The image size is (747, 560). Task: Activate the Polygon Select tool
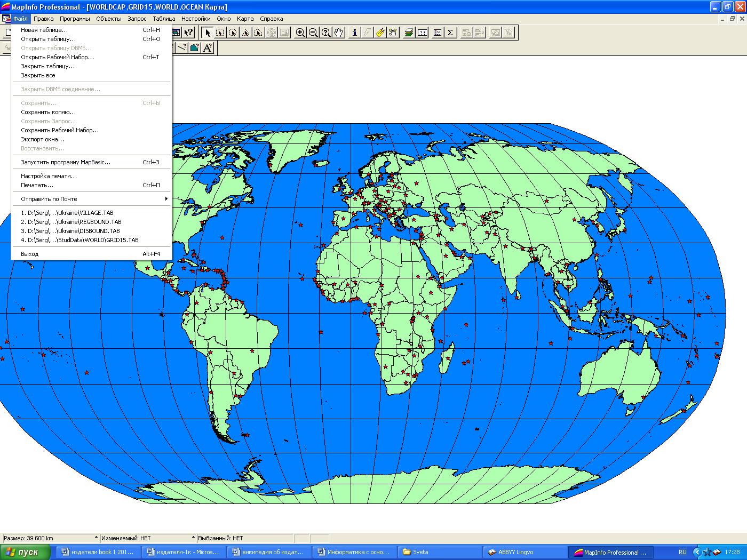(x=245, y=33)
